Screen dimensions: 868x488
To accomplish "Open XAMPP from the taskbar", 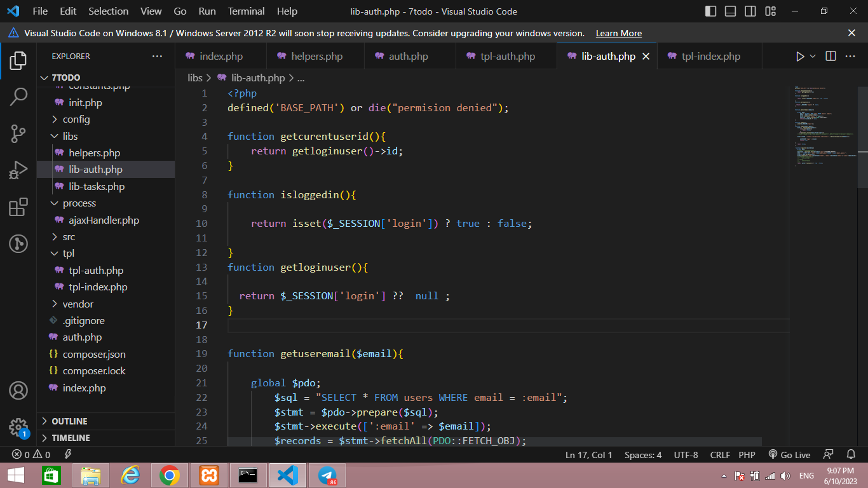I will (x=209, y=475).
